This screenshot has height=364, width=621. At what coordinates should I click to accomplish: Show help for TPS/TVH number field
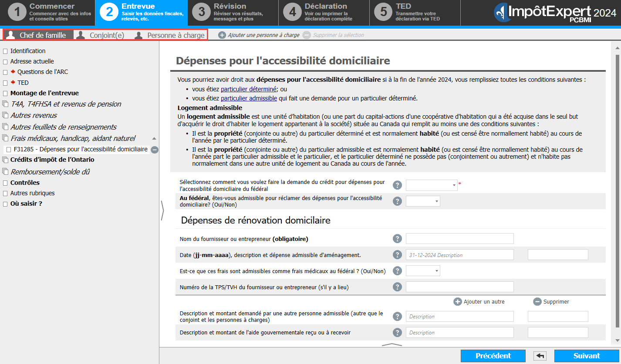[397, 287]
